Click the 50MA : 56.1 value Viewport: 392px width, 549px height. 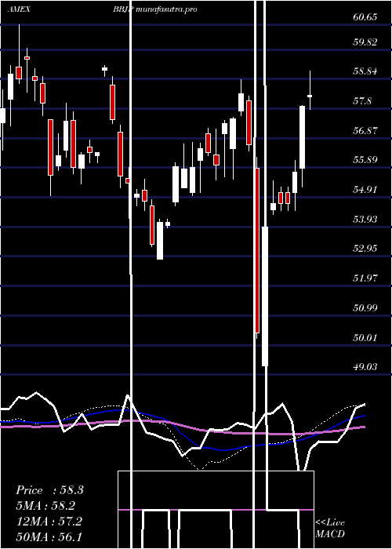pos(49,537)
